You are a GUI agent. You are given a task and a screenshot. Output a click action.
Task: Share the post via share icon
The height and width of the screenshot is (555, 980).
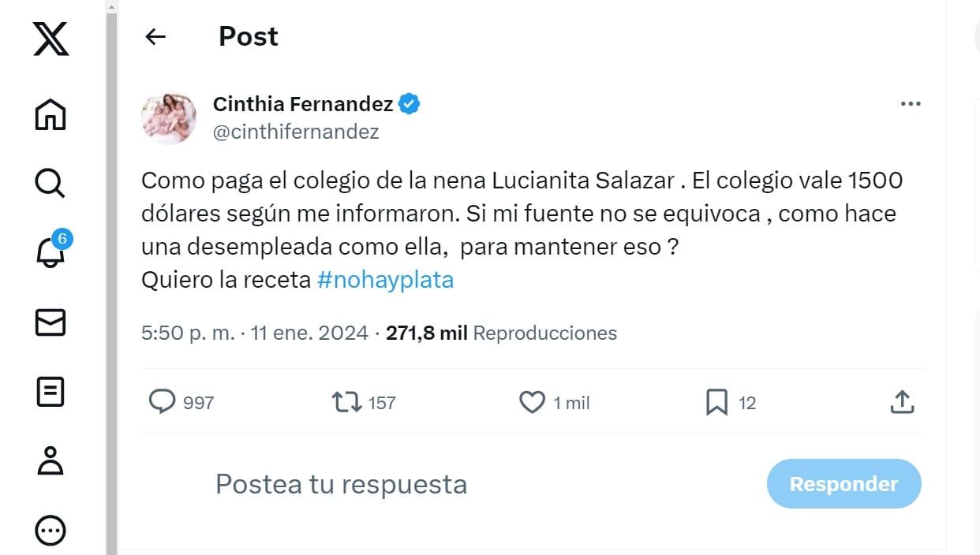pyautogui.click(x=902, y=402)
